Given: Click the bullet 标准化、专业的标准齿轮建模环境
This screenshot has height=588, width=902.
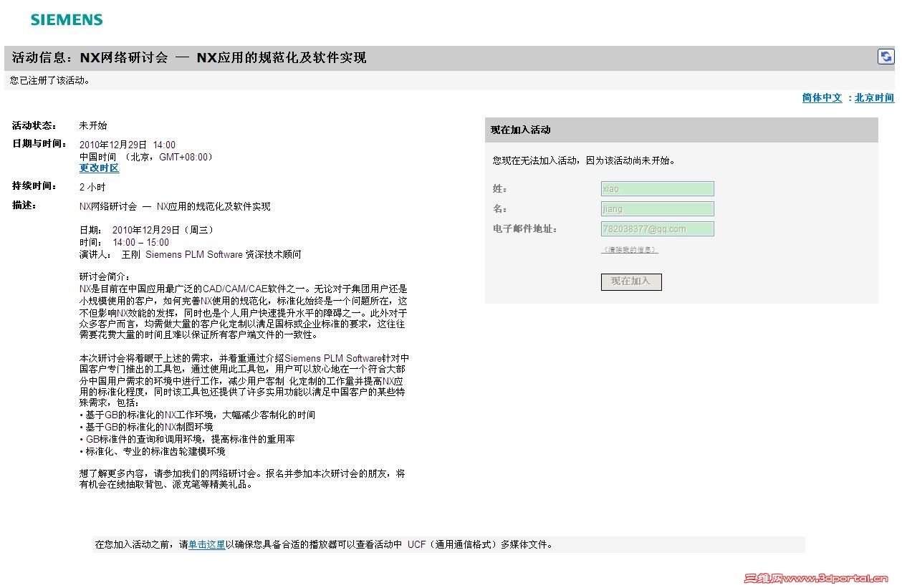Looking at the screenshot, I should click(152, 451).
